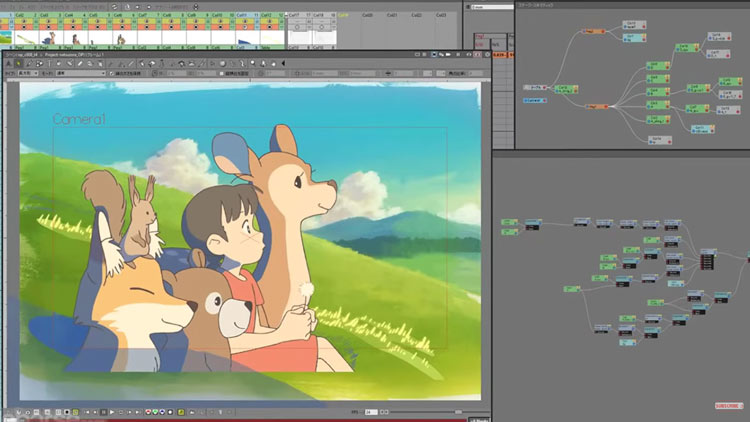Image resolution: width=750 pixels, height=422 pixels.
Task: Select the highlighted Selection tool in the toolbar
Action: [19, 63]
